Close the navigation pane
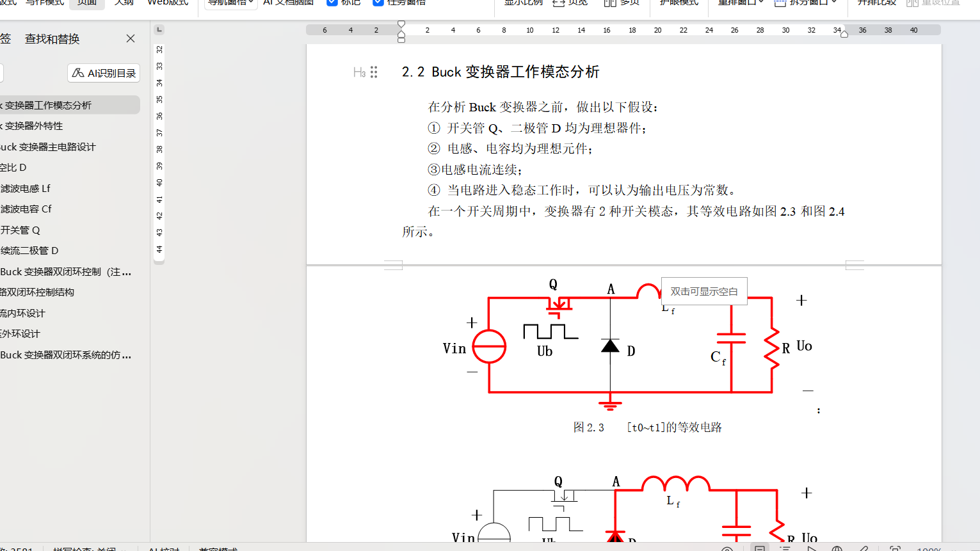The image size is (980, 551). click(131, 38)
